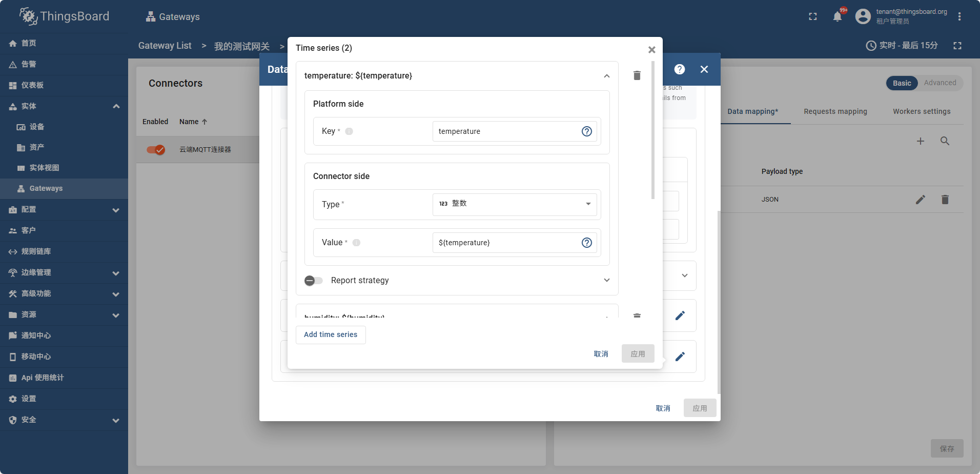Click Add time series button

point(331,334)
